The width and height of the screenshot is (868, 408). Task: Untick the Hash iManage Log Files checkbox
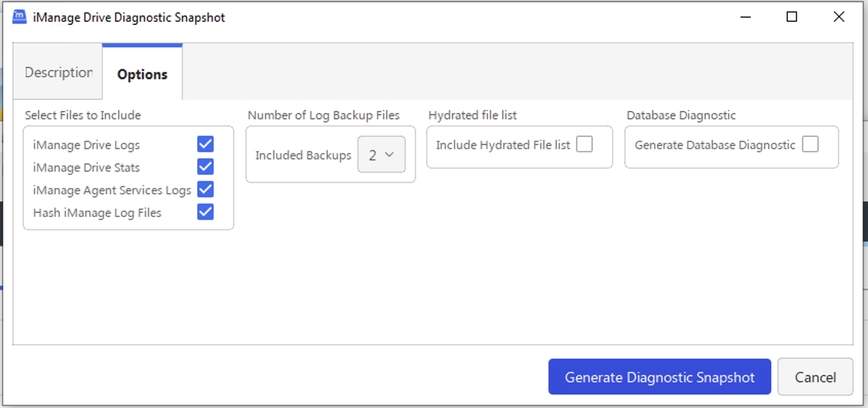pos(205,212)
